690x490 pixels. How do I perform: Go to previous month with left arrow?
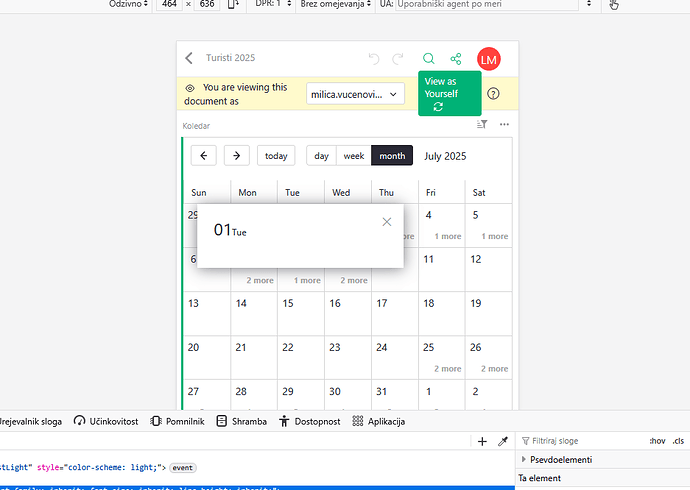pos(203,156)
